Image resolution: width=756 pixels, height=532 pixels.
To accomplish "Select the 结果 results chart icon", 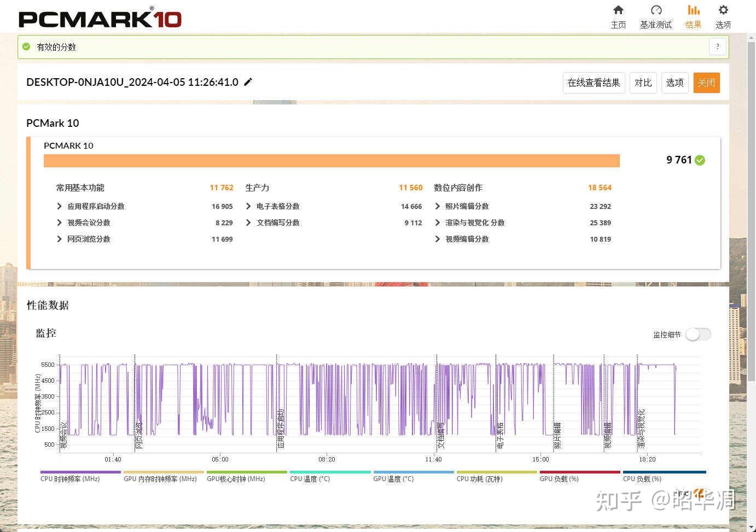I will tap(694, 10).
